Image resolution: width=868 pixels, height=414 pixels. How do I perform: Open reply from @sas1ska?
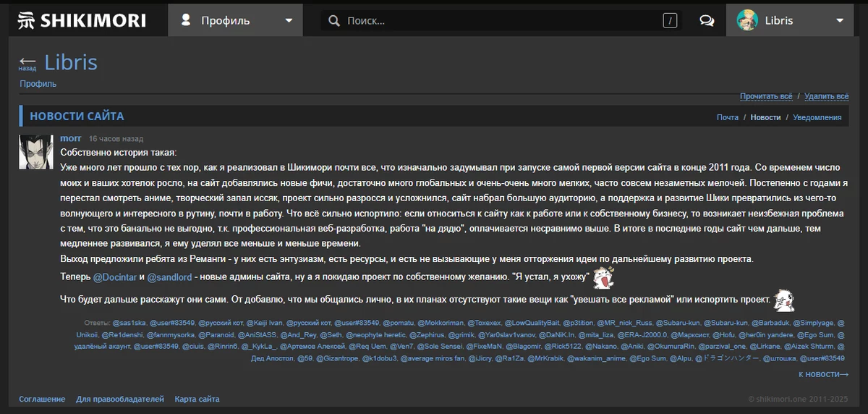tap(129, 322)
